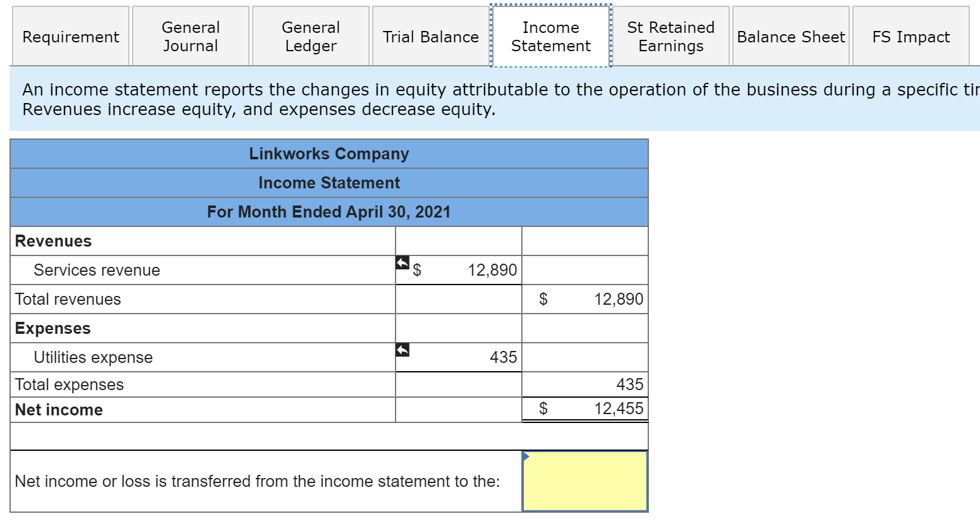Open the General Ledger tab
This screenshot has width=980, height=521.
[x=310, y=37]
